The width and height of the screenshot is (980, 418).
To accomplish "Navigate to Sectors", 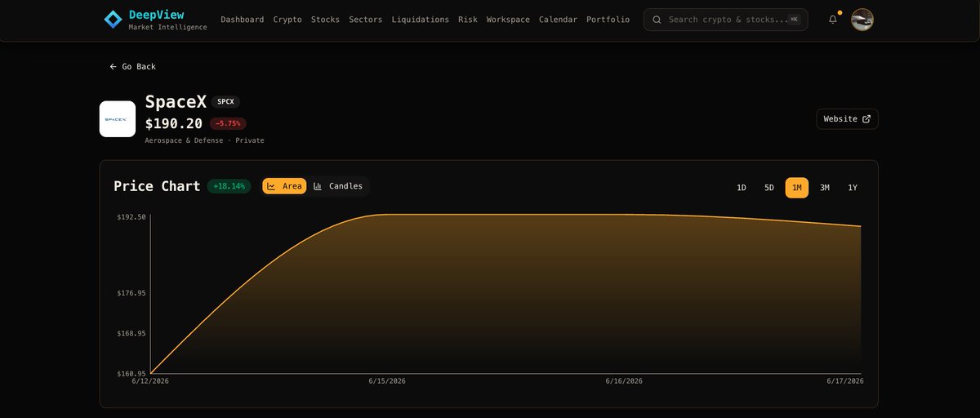I will 365,20.
